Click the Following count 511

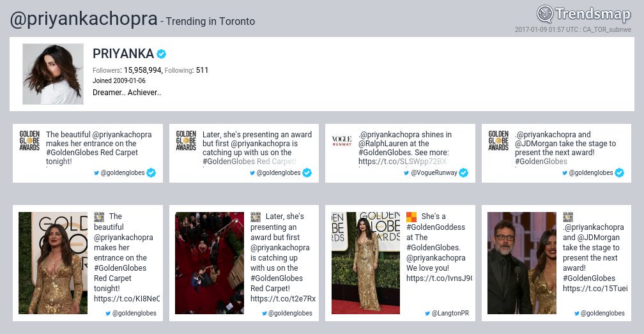pyautogui.click(x=202, y=70)
